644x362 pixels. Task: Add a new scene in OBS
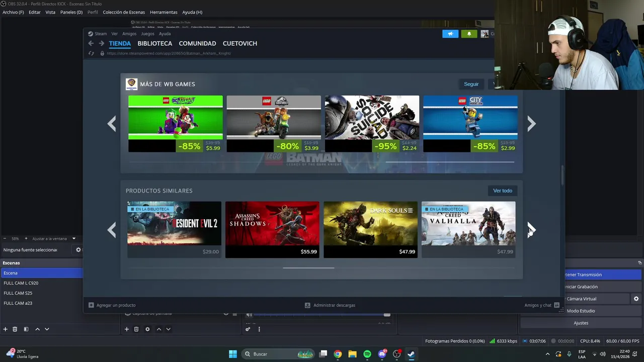pos(6,329)
